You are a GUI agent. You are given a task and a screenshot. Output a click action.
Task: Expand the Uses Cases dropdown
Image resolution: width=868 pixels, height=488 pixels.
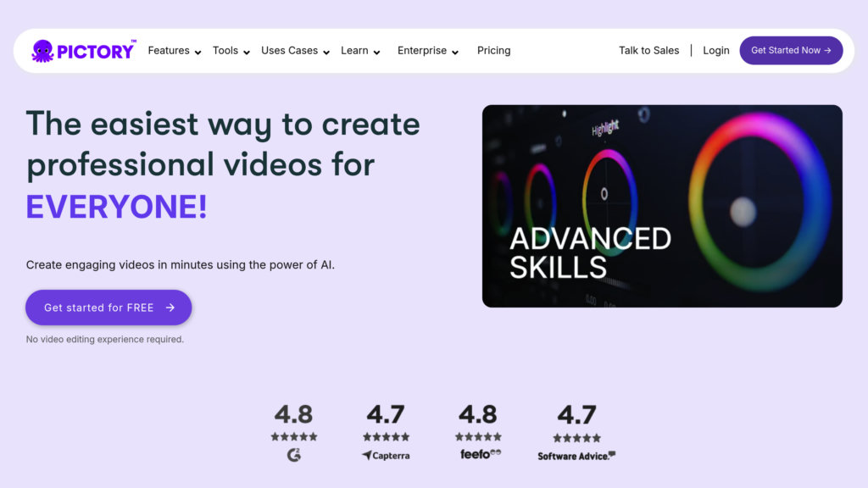(295, 51)
